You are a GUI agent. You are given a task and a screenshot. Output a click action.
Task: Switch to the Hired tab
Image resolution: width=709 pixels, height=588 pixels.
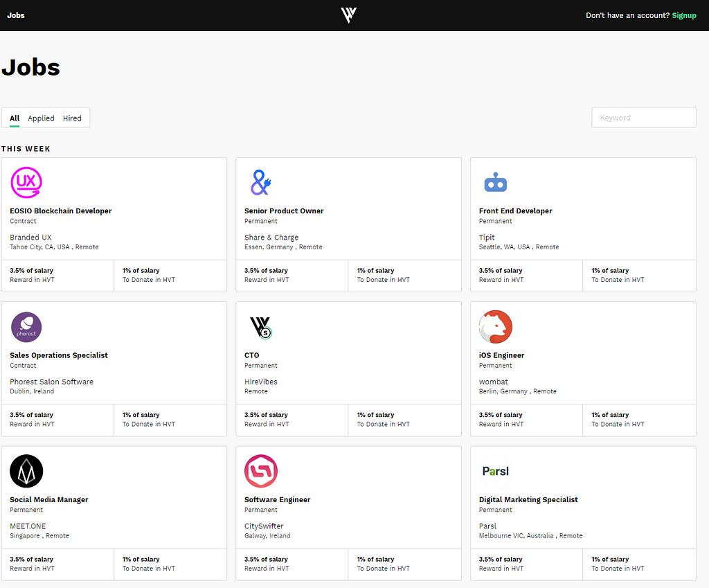pos(72,118)
